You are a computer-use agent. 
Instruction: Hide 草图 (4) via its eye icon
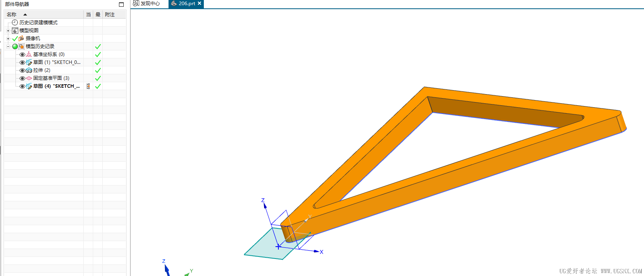tap(22, 86)
